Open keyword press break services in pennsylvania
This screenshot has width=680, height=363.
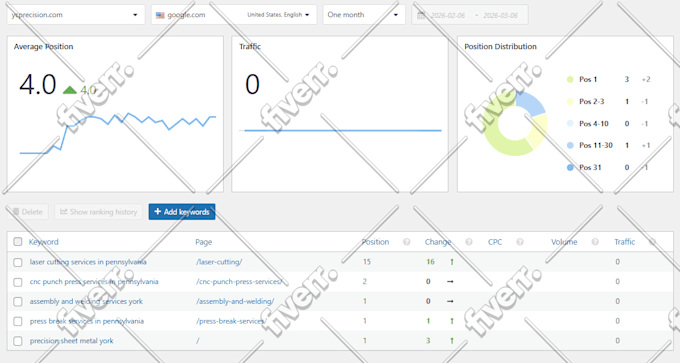pos(87,321)
